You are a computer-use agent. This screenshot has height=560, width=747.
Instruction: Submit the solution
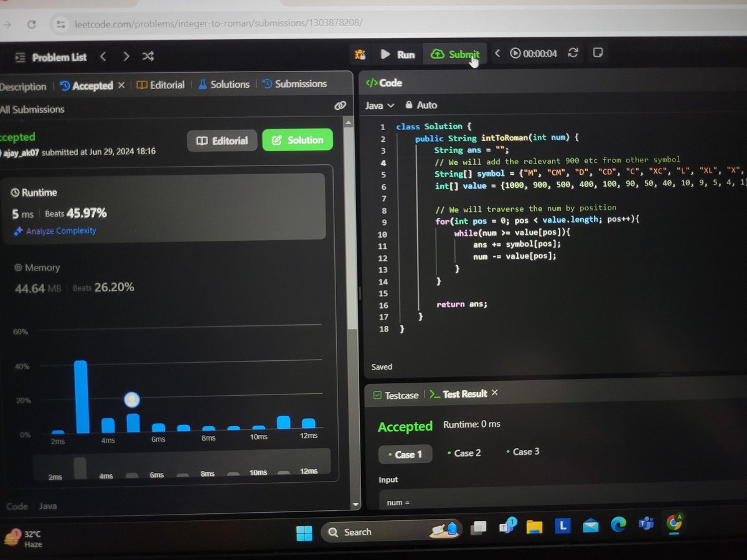pos(455,54)
